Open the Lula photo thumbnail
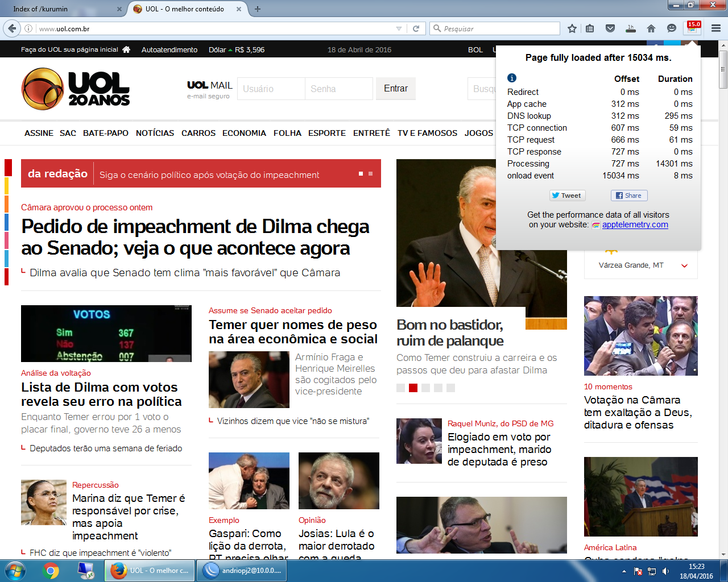728x582 pixels. pos(339,481)
